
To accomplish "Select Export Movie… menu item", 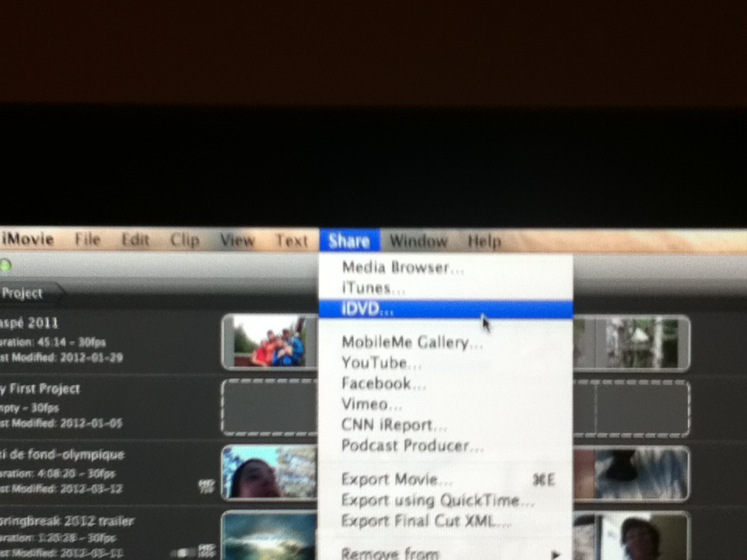I will [445, 479].
